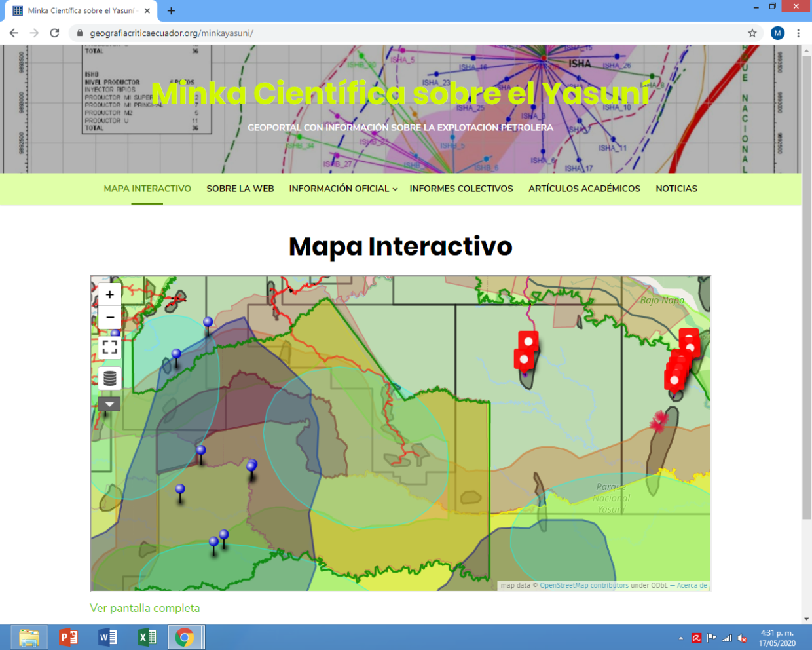The height and width of the screenshot is (650, 812).
Task: Click the Acerca de map link
Action: pos(692,586)
